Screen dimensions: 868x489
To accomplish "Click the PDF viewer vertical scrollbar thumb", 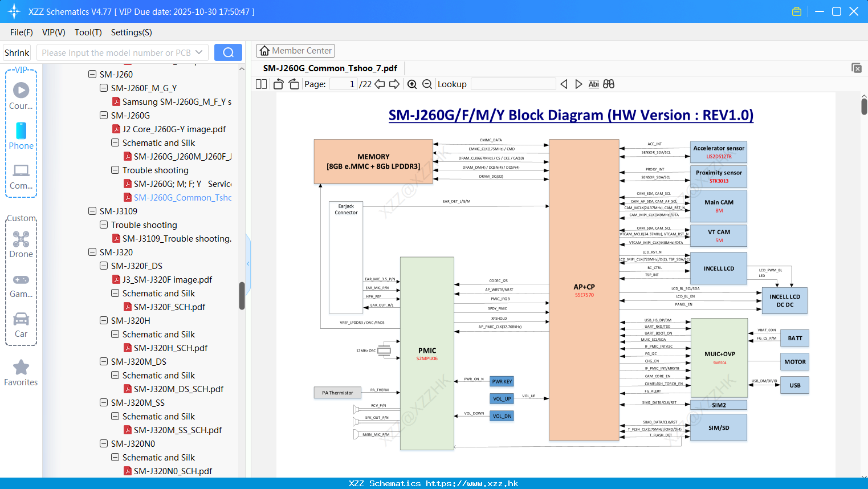I will (864, 106).
